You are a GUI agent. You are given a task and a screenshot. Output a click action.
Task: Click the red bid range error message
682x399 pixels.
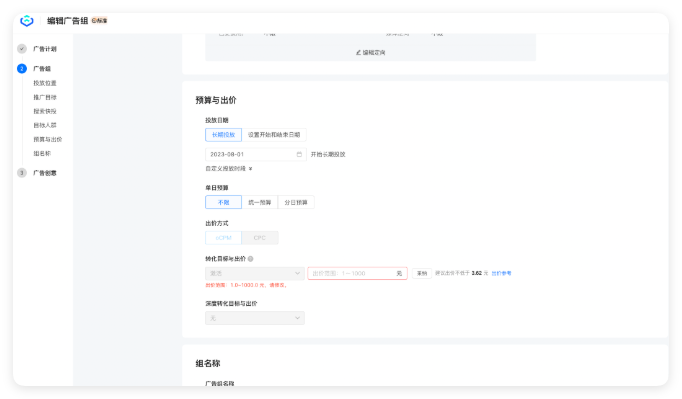point(246,285)
